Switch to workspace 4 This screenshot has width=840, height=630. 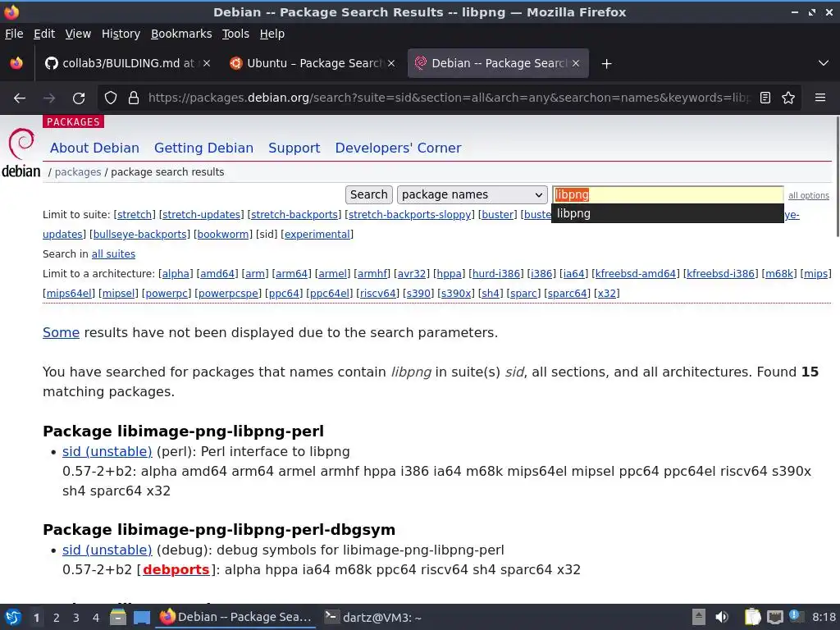[x=96, y=618]
